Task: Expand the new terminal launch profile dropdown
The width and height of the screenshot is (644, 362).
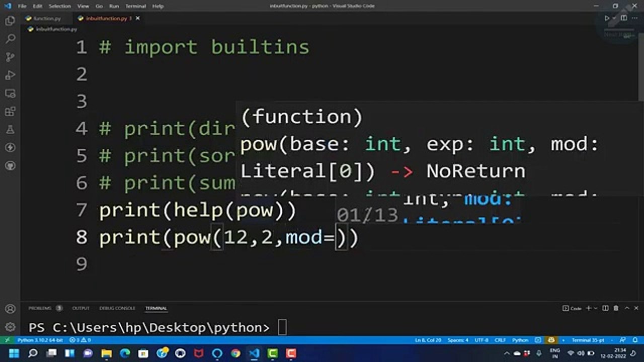Action: [x=596, y=308]
